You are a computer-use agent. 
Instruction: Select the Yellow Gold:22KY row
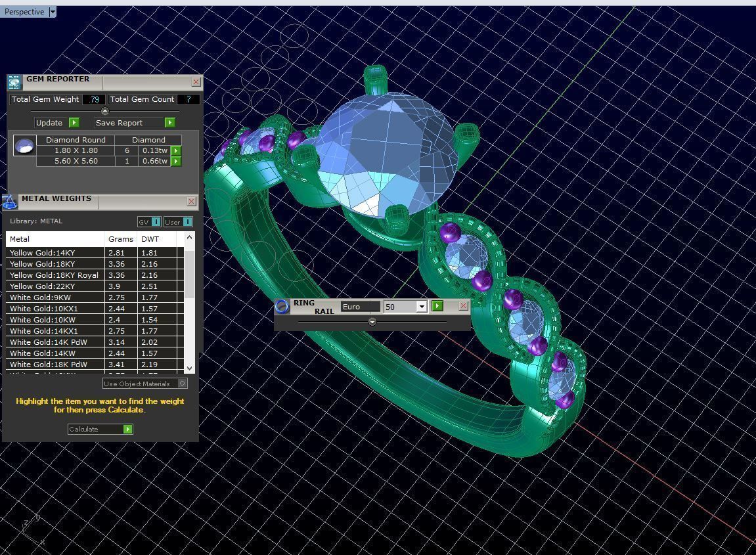point(95,286)
